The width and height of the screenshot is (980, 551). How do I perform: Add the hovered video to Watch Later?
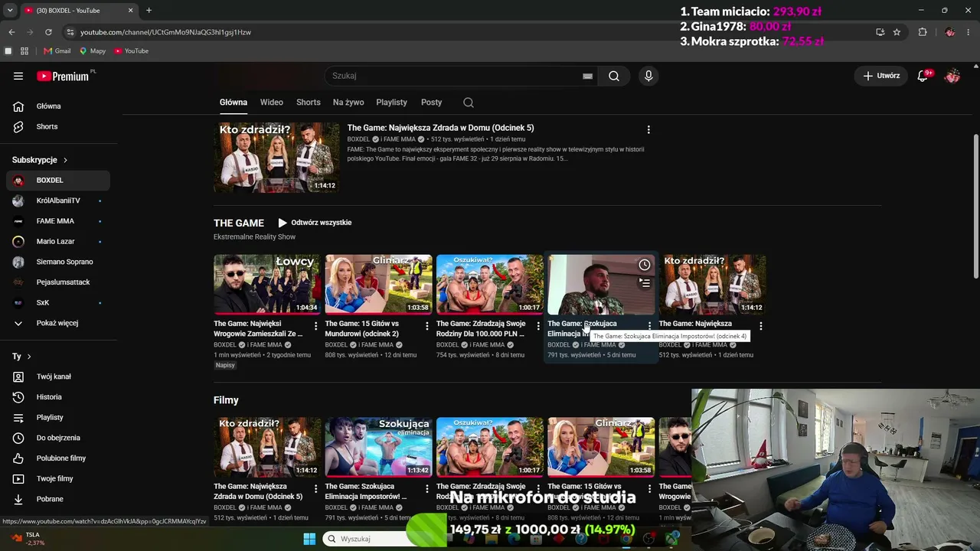pos(645,265)
